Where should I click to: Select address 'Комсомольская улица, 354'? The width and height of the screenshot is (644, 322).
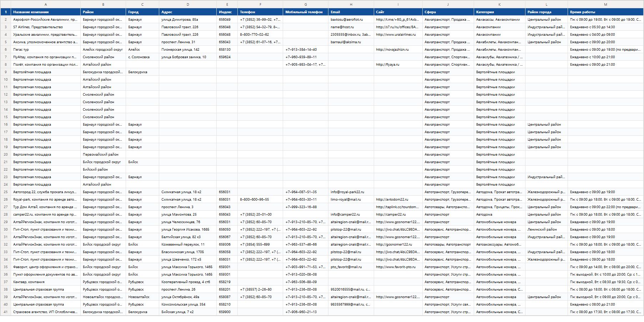click(188, 305)
